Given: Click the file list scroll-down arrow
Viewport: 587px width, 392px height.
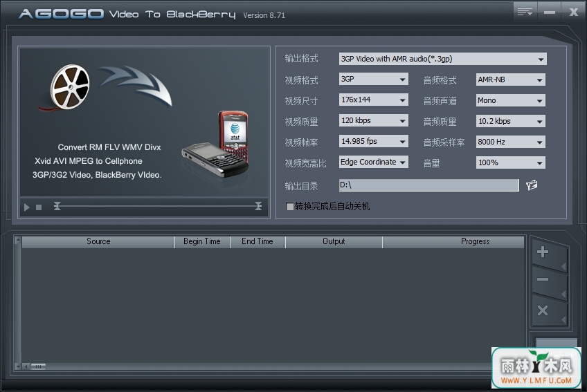Looking at the screenshot, I should click(17, 366).
